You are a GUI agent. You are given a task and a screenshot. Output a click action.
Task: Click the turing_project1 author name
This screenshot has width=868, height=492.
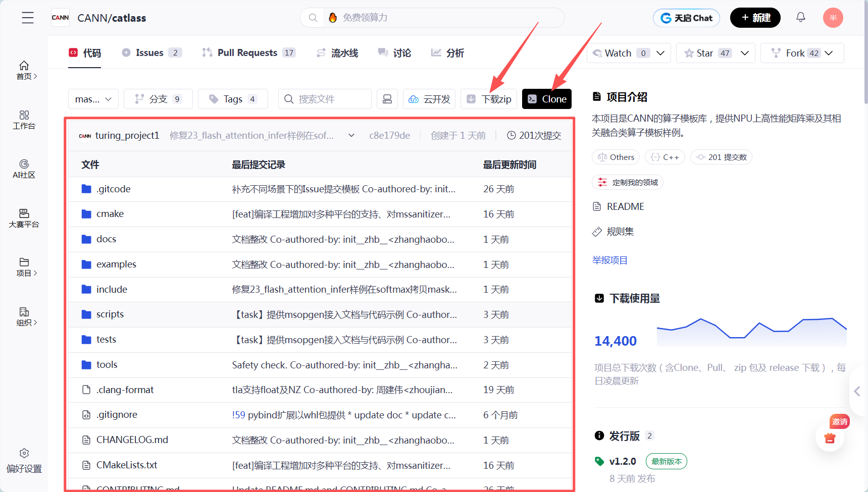[127, 135]
